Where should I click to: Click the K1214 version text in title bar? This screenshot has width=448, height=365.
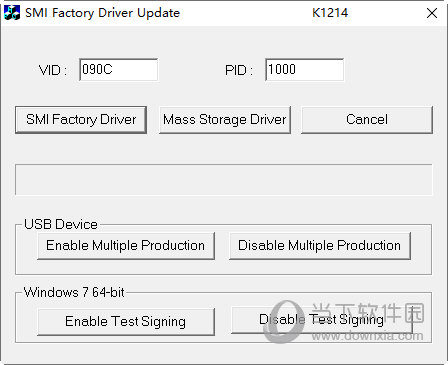[330, 13]
